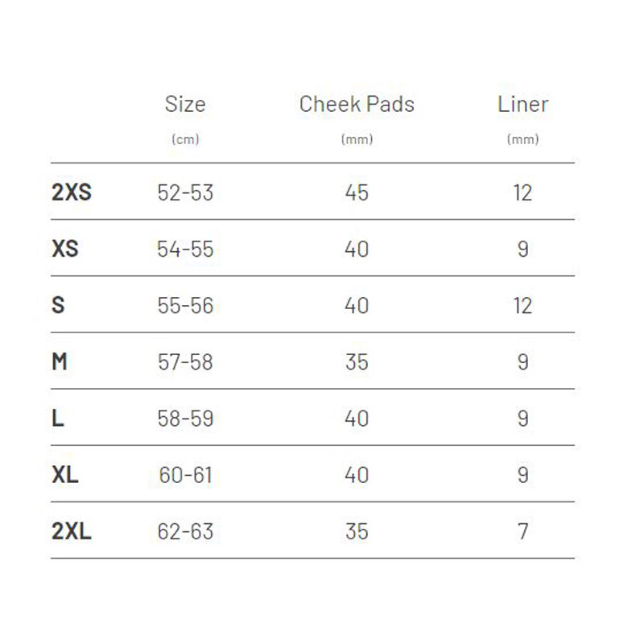Click the 54-55 size range cell
644x644 pixels.
coord(185,250)
